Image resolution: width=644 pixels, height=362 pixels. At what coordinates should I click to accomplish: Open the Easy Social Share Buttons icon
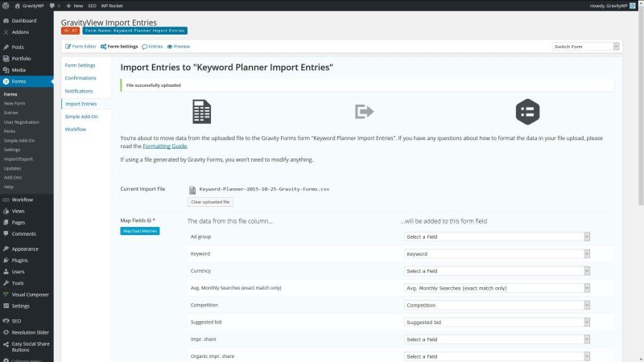pos(6,344)
